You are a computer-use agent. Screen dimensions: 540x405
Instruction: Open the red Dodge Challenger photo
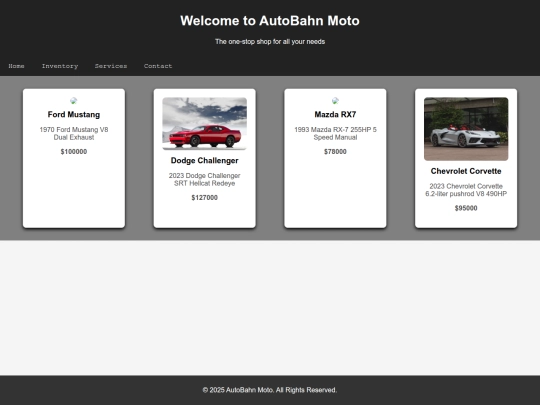205,124
